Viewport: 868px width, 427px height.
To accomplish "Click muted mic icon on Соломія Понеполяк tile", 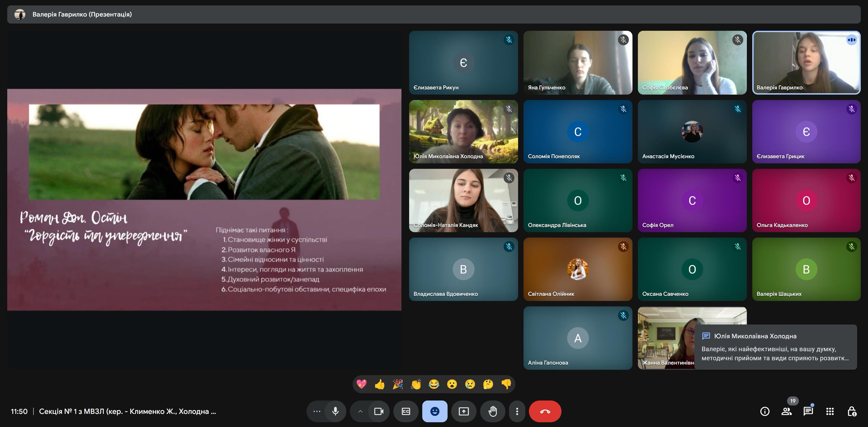I will coord(623,109).
